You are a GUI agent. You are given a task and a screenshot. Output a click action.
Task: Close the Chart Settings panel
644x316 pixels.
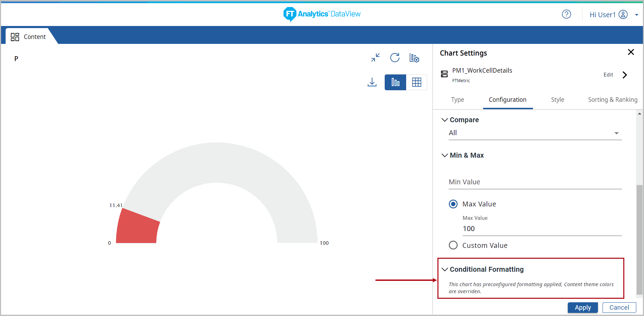631,52
